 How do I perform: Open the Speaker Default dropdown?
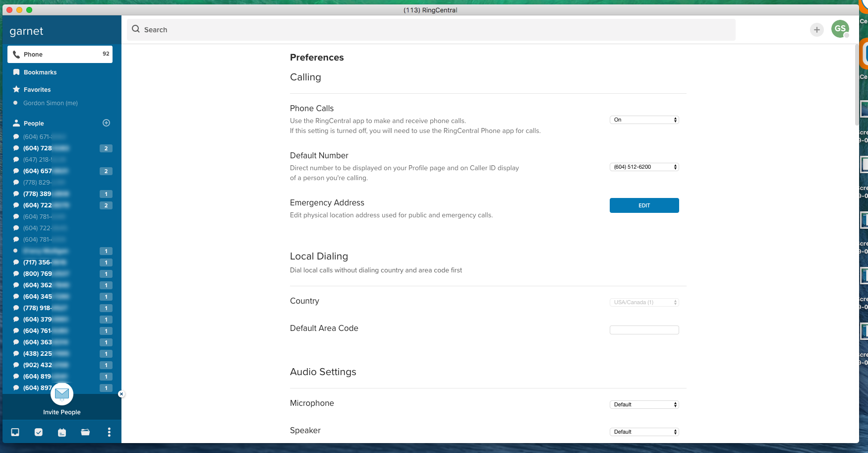644,432
